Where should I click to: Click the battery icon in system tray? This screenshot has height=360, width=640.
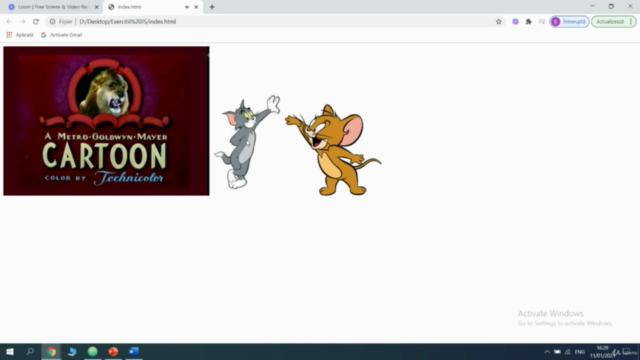tap(557, 352)
